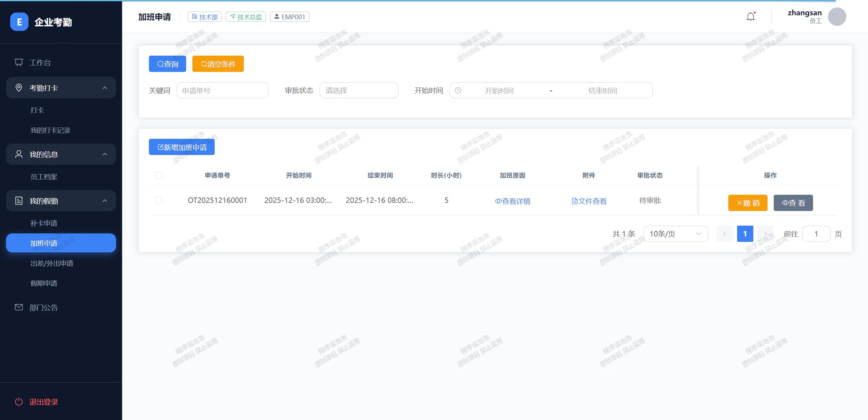This screenshot has width=868, height=420.
Task: Open 打卡 menu item
Action: pos(61,110)
